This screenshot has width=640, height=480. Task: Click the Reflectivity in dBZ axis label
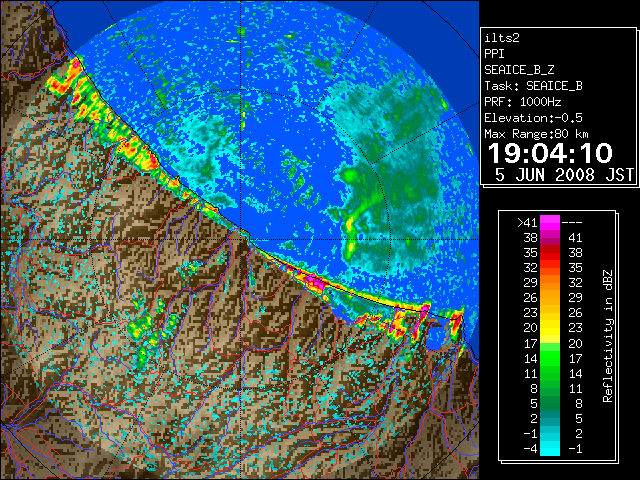click(x=608, y=336)
